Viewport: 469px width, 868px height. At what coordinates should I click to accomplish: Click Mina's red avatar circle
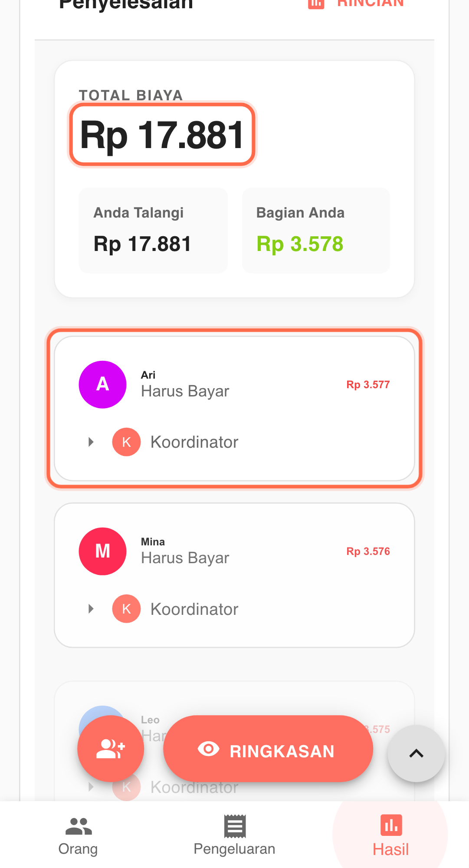(x=102, y=551)
